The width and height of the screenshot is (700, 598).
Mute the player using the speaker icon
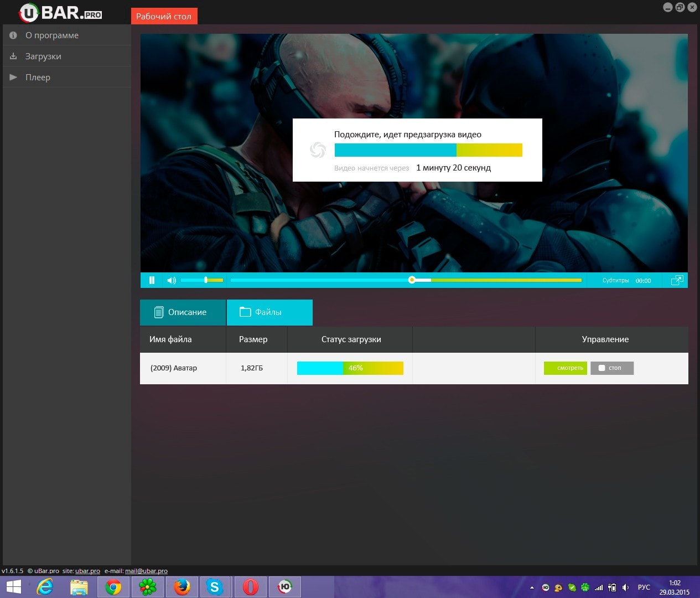pos(172,280)
